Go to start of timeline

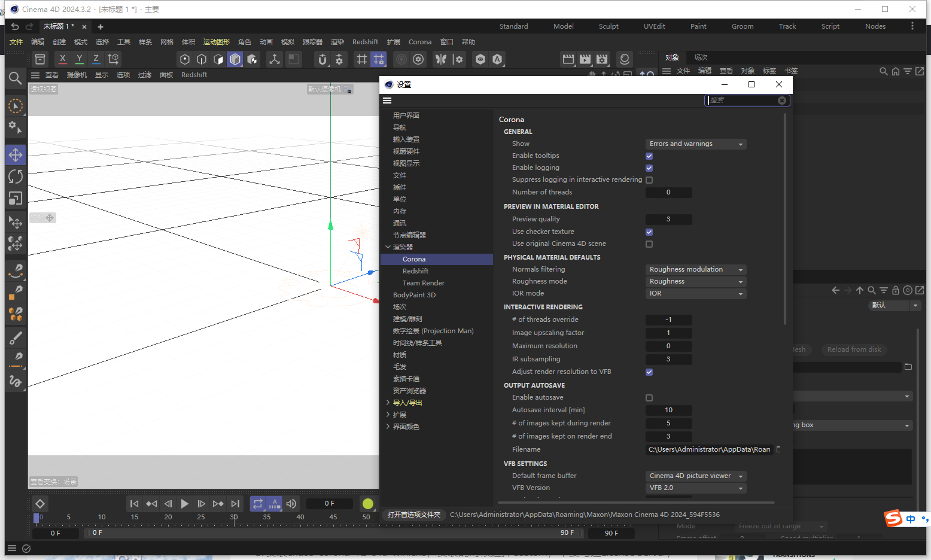click(x=134, y=504)
